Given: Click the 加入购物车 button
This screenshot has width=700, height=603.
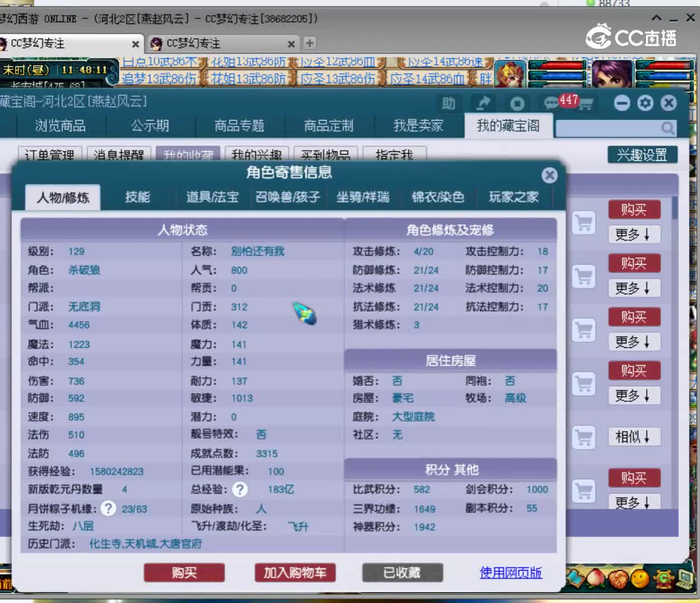Looking at the screenshot, I should click(x=295, y=573).
